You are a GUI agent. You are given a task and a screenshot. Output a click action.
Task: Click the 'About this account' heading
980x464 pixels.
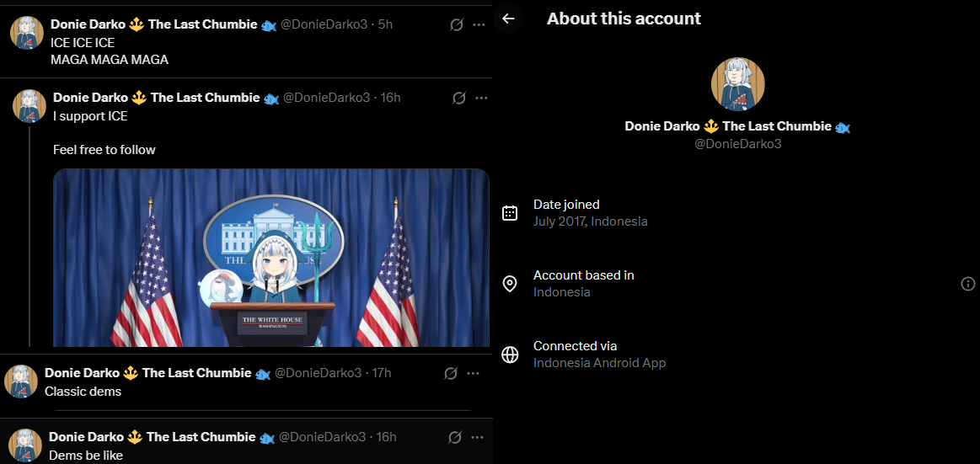pyautogui.click(x=624, y=19)
